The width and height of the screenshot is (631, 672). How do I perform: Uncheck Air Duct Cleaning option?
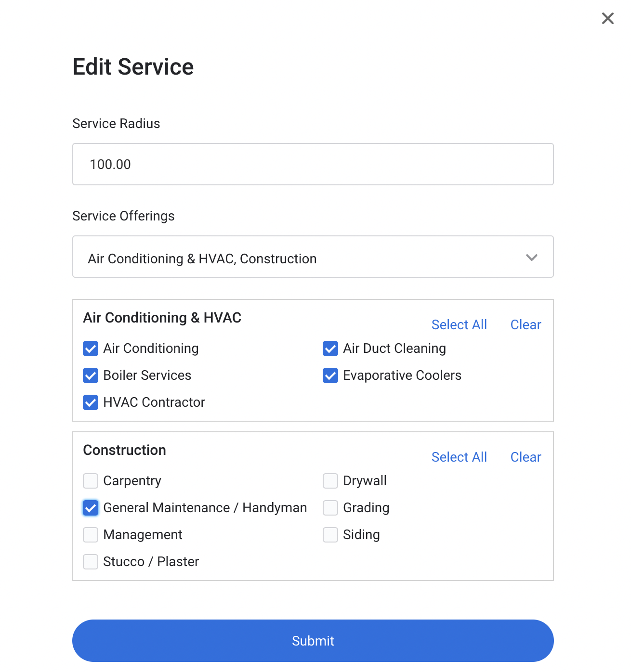pyautogui.click(x=330, y=349)
